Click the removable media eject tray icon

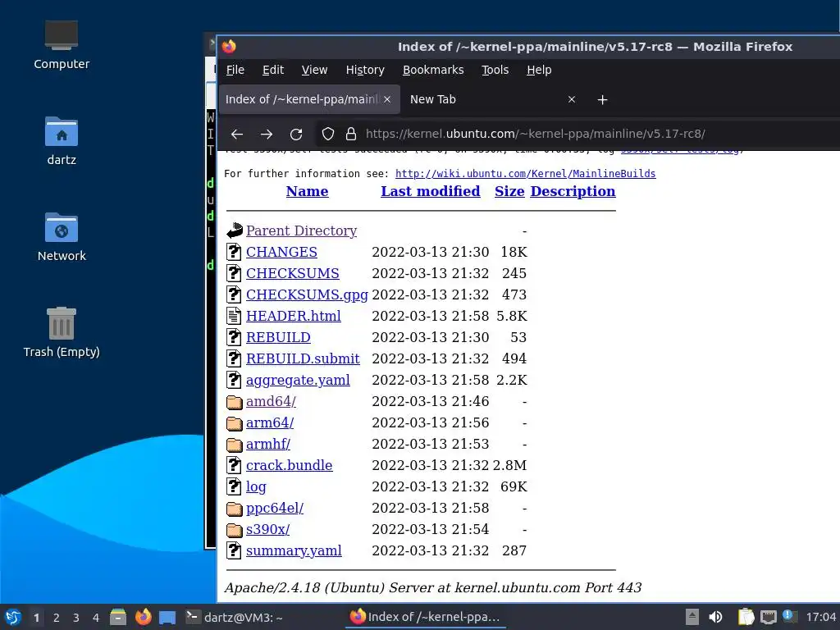coord(692,618)
